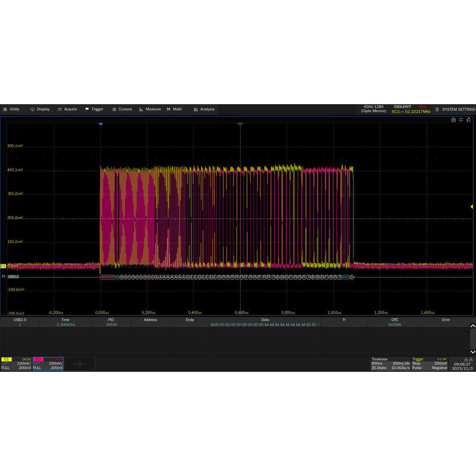Image resolution: width=476 pixels, height=476 pixels.
Task: Open the Cursors settings
Action: [x=123, y=109]
